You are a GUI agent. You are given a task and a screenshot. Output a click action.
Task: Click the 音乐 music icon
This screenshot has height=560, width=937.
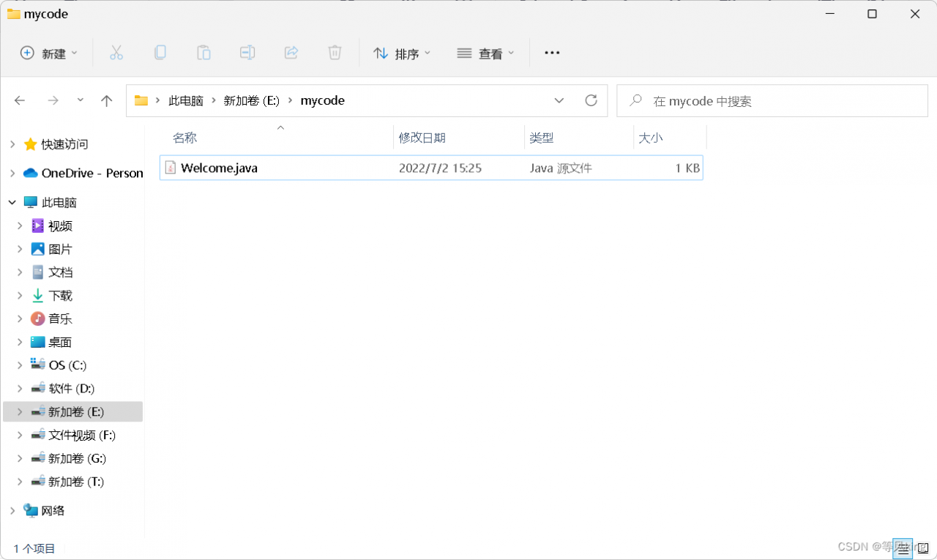tap(37, 318)
